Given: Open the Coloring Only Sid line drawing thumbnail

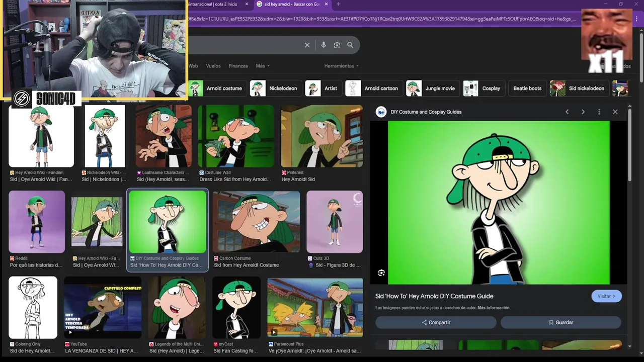Looking at the screenshot, I should point(33,308).
